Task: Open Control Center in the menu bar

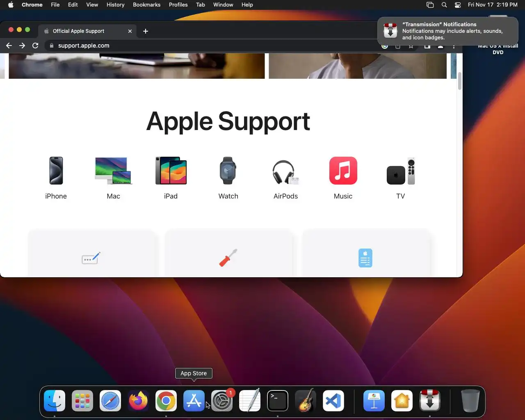Action: [x=458, y=5]
